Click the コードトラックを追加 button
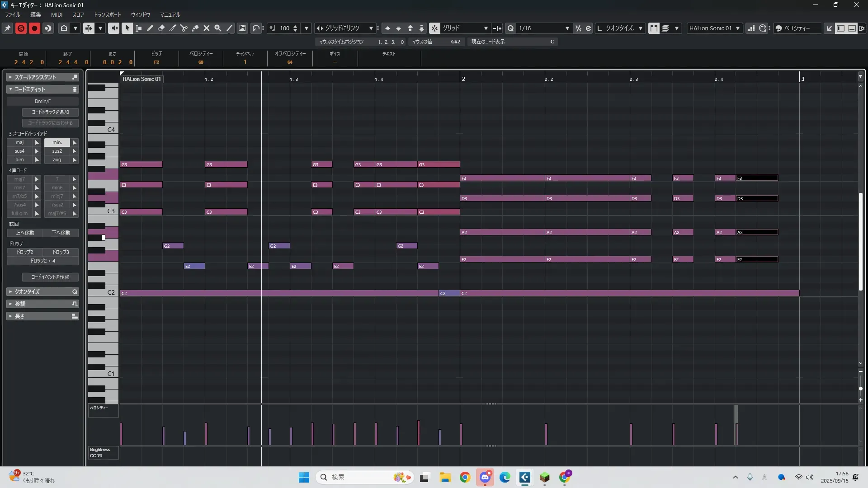Image resolution: width=868 pixels, height=488 pixels. 50,112
